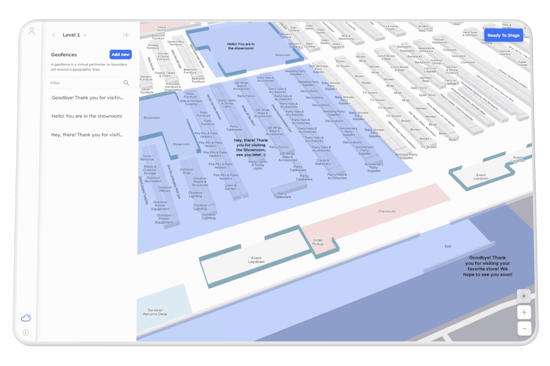Click the Add new button

[x=120, y=54]
